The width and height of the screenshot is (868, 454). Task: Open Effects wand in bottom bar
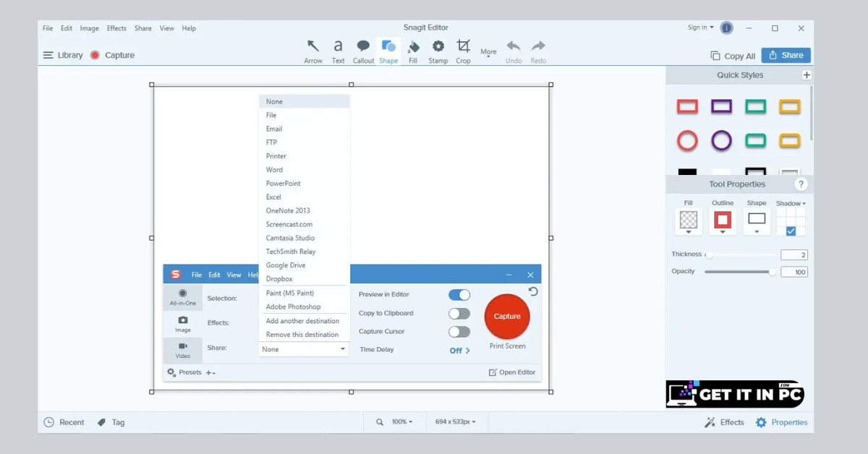click(710, 422)
